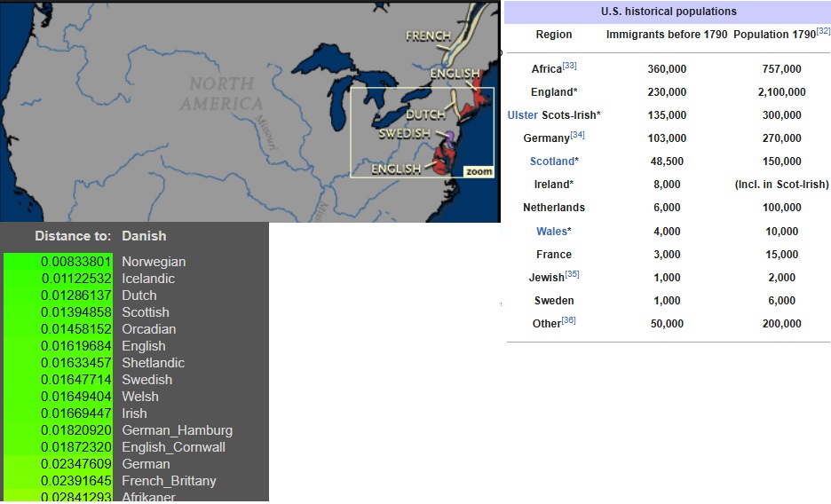Click the Sweden population value 6,000
This screenshot has height=504, width=831.
click(781, 300)
